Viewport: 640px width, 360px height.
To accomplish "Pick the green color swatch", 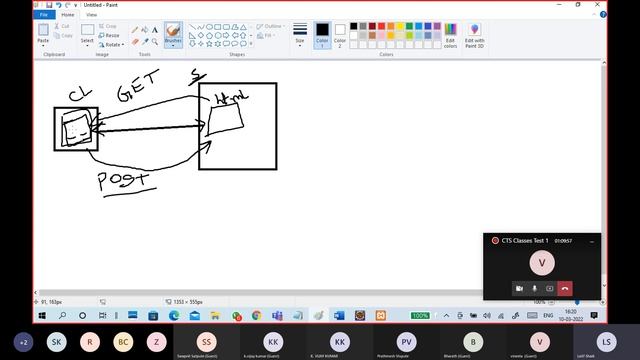I will click(x=409, y=26).
